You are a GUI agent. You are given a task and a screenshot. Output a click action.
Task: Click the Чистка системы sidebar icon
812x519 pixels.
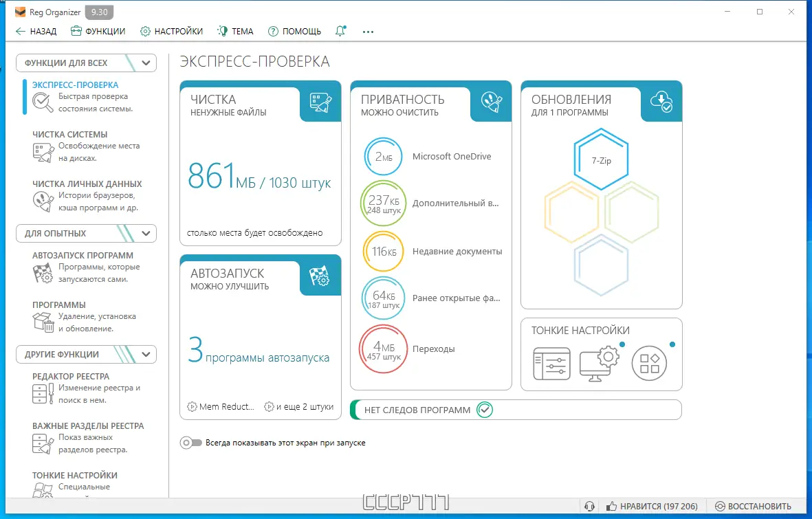[43, 153]
